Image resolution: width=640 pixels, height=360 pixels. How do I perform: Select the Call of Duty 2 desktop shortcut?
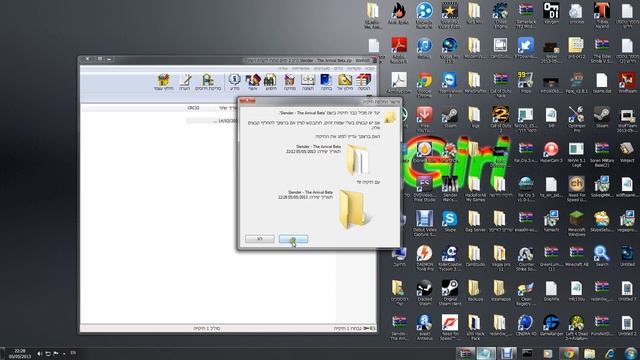pyautogui.click(x=500, y=119)
